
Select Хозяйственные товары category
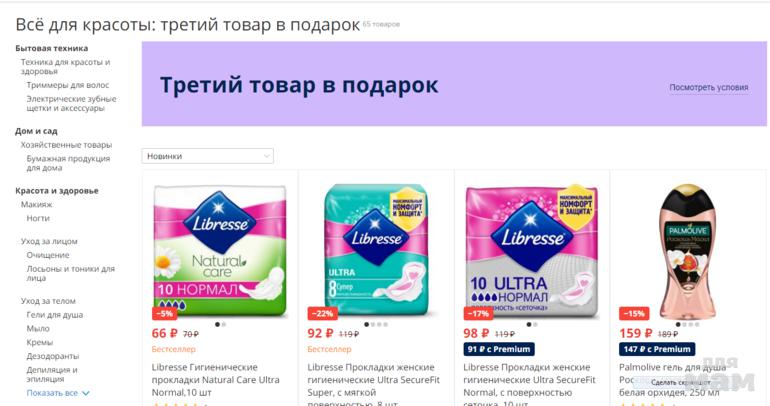click(x=66, y=145)
